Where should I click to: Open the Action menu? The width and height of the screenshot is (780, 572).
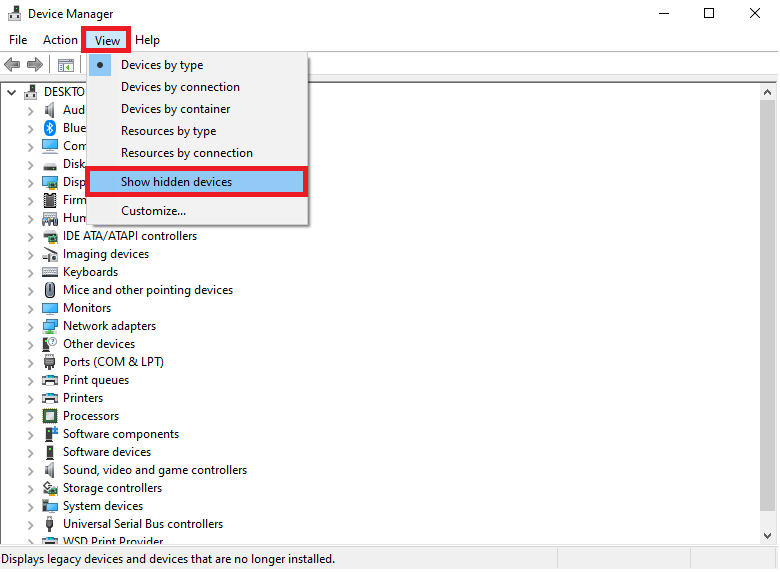pyautogui.click(x=60, y=40)
